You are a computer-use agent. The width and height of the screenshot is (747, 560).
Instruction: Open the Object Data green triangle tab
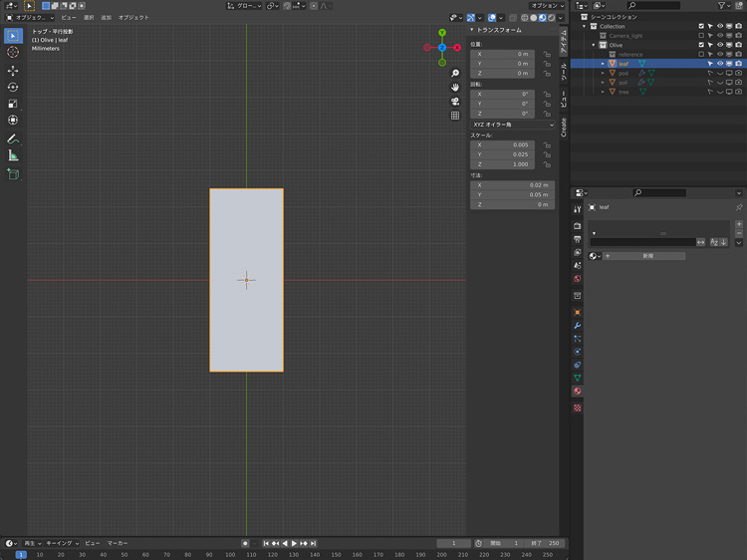coord(578,379)
